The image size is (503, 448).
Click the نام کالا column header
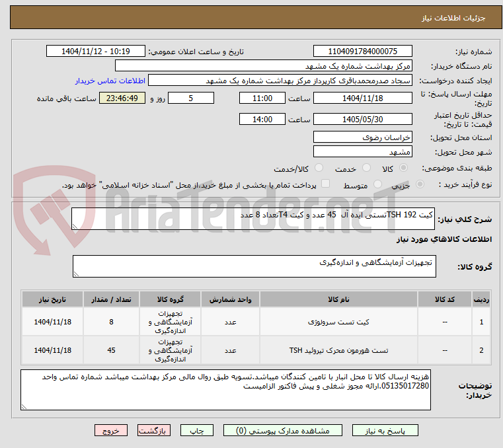[338, 299]
